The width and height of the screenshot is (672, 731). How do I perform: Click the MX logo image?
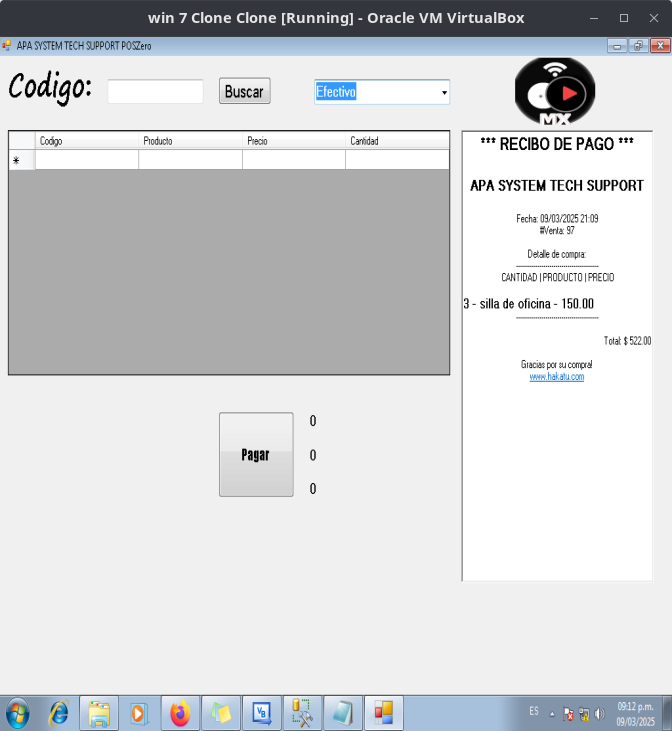[x=555, y=92]
